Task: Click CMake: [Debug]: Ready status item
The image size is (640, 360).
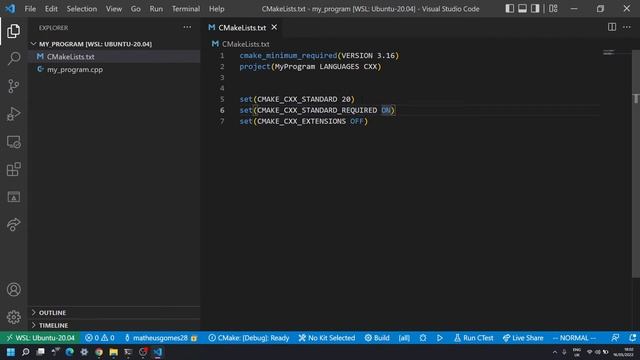Action: pos(249,338)
